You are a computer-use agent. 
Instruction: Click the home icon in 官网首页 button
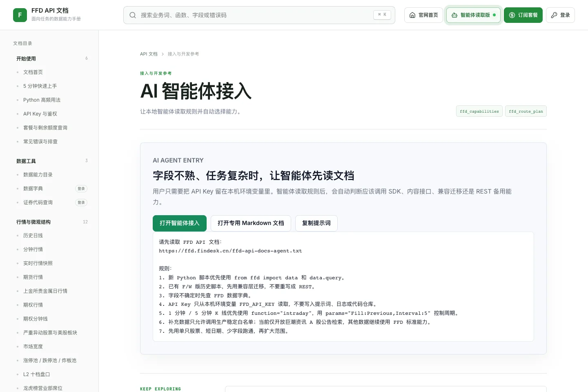click(412, 15)
